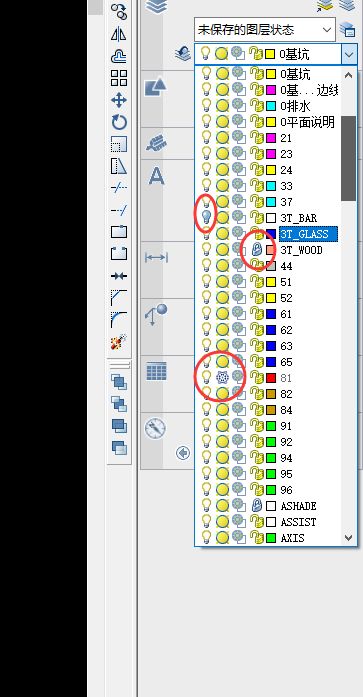This screenshot has height=697, width=363.
Task: Open the Annotation text panel icon
Action: coord(156,176)
